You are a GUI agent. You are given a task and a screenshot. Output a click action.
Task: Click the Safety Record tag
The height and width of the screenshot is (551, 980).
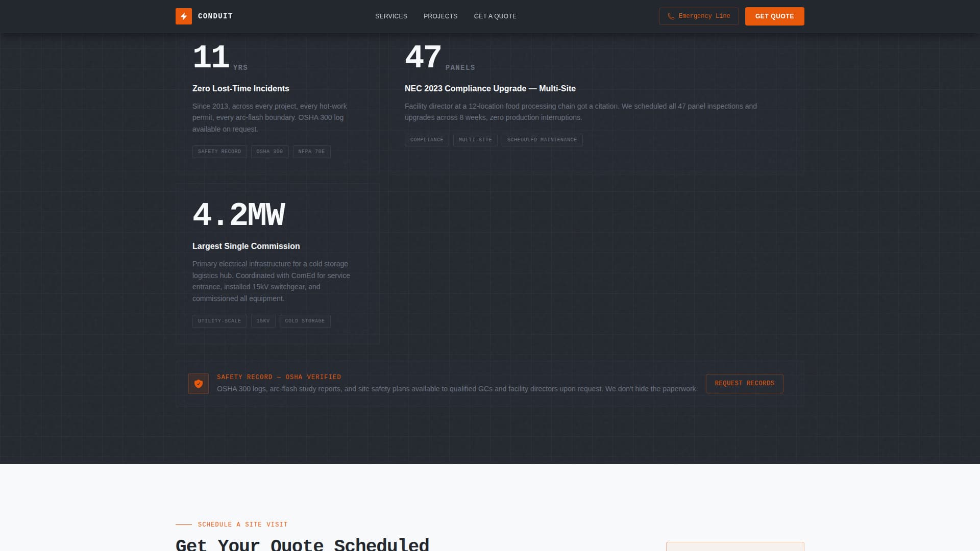pyautogui.click(x=219, y=152)
